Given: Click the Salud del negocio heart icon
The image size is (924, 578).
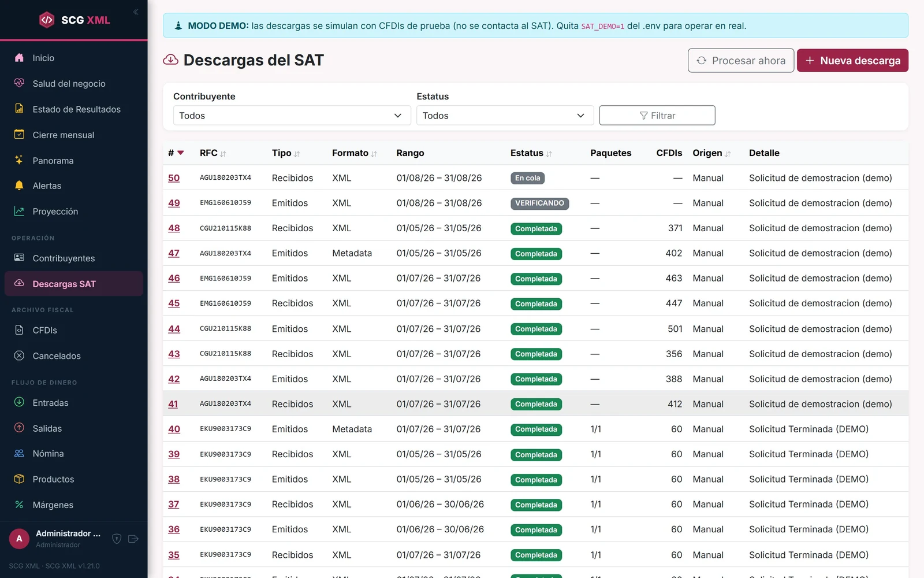Looking at the screenshot, I should coord(19,83).
